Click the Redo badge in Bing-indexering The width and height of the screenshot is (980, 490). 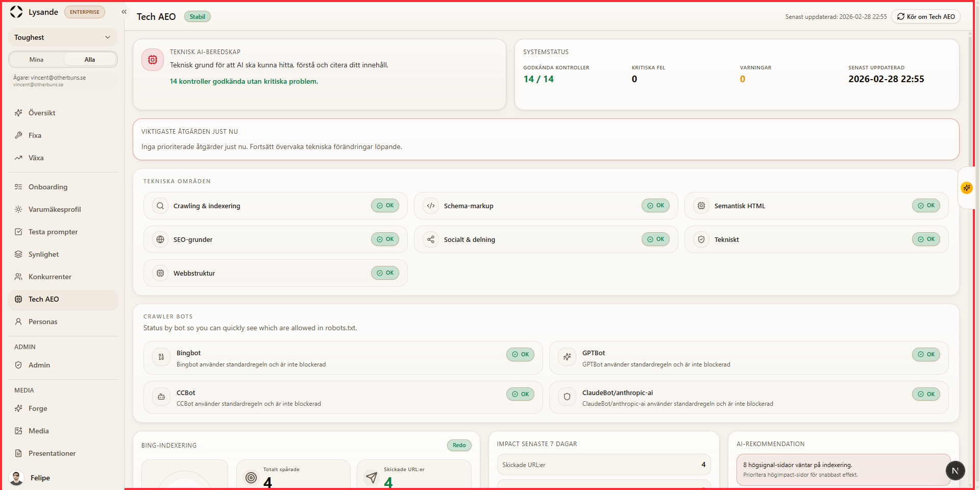459,445
